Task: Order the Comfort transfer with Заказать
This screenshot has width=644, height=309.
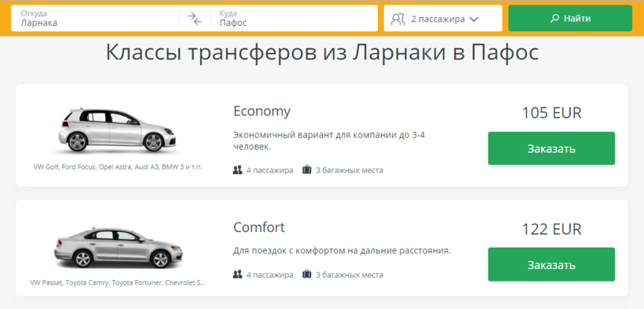Action: tap(551, 264)
